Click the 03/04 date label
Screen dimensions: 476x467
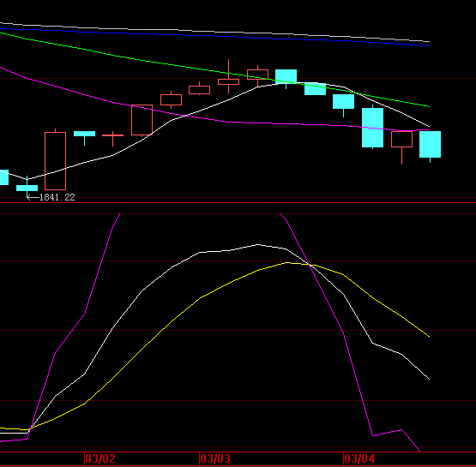click(359, 458)
